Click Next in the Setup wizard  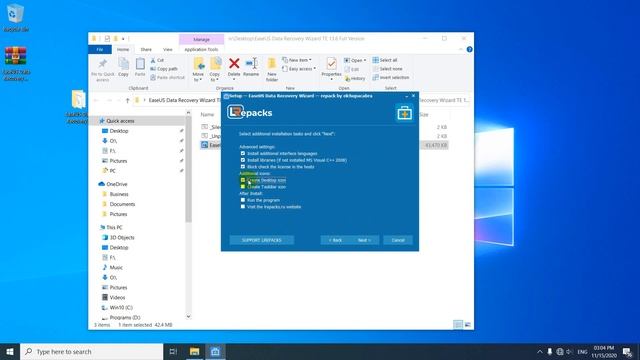coord(364,240)
